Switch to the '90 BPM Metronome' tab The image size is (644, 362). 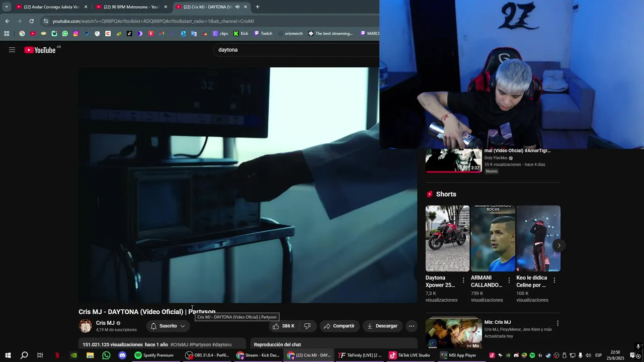(x=131, y=7)
